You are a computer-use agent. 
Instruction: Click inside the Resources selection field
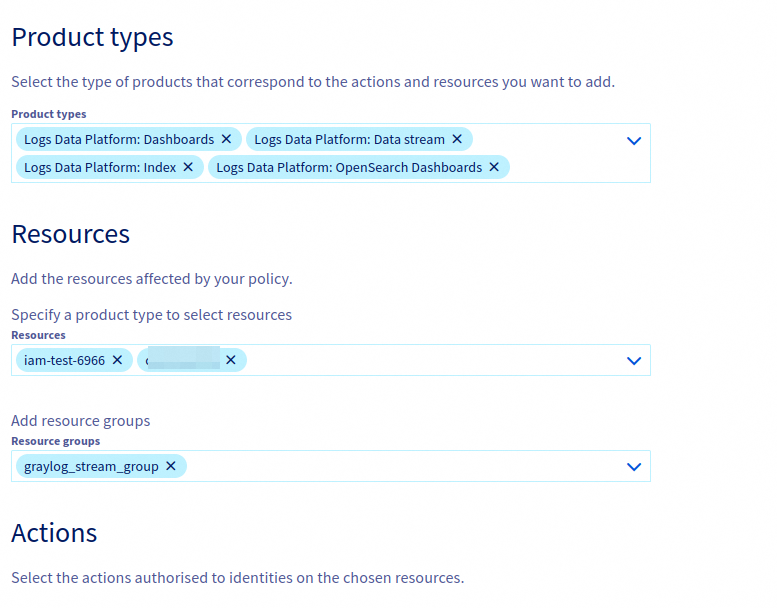[x=331, y=360]
